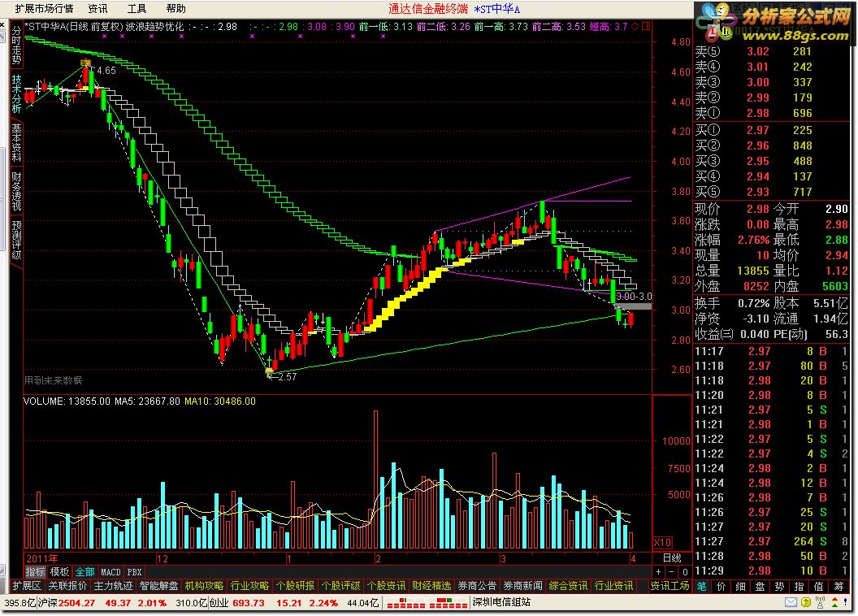Open the 机构攻略 tab

tap(204, 586)
